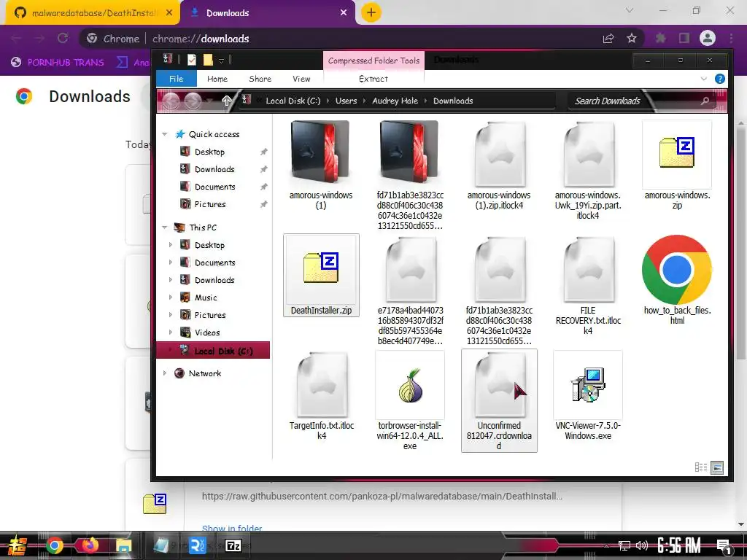Go up one folder level in Explorer
This screenshot has height=560, width=747.
click(227, 101)
